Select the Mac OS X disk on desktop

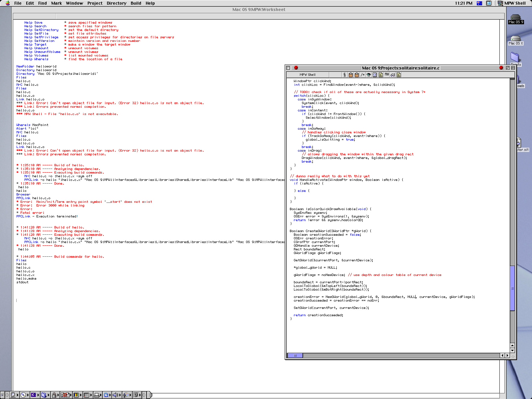pyautogui.click(x=516, y=41)
